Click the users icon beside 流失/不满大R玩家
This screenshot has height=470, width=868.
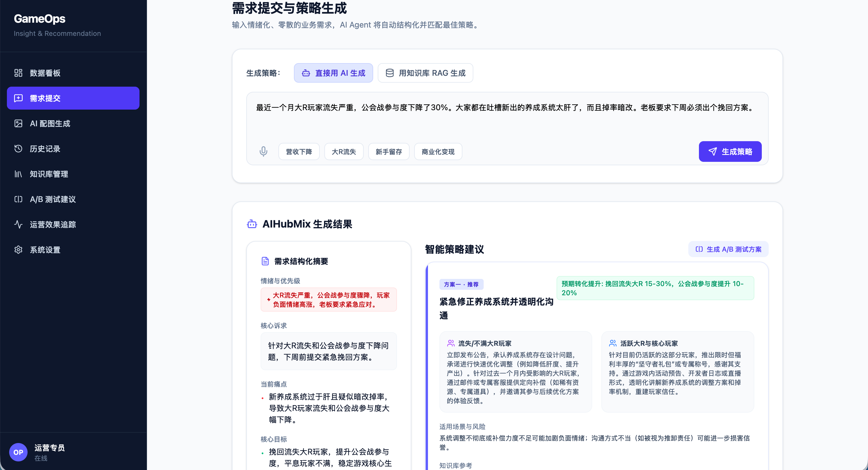451,343
